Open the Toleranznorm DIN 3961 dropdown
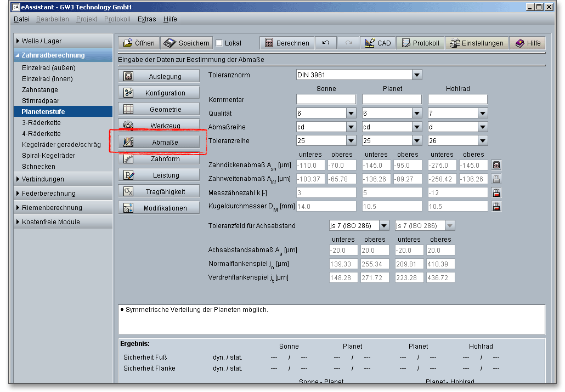 (x=417, y=75)
